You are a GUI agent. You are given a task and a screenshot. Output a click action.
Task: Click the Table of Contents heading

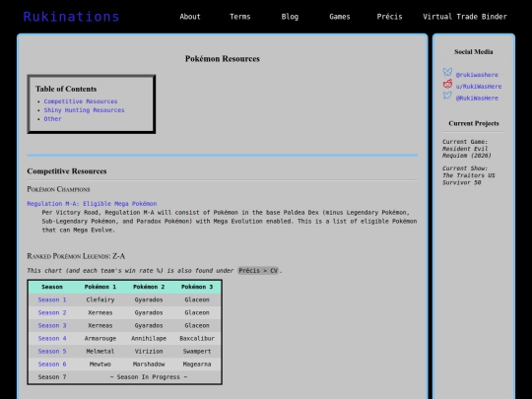click(66, 89)
